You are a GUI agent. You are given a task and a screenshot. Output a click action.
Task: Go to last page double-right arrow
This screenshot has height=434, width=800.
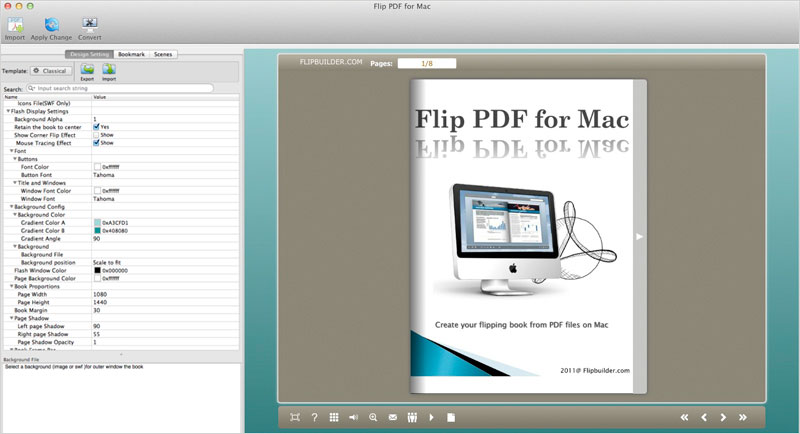point(743,417)
